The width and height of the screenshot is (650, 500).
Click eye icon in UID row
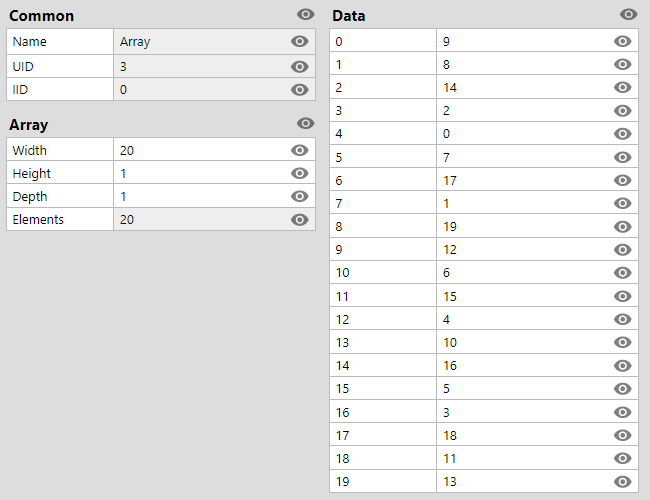coord(299,66)
